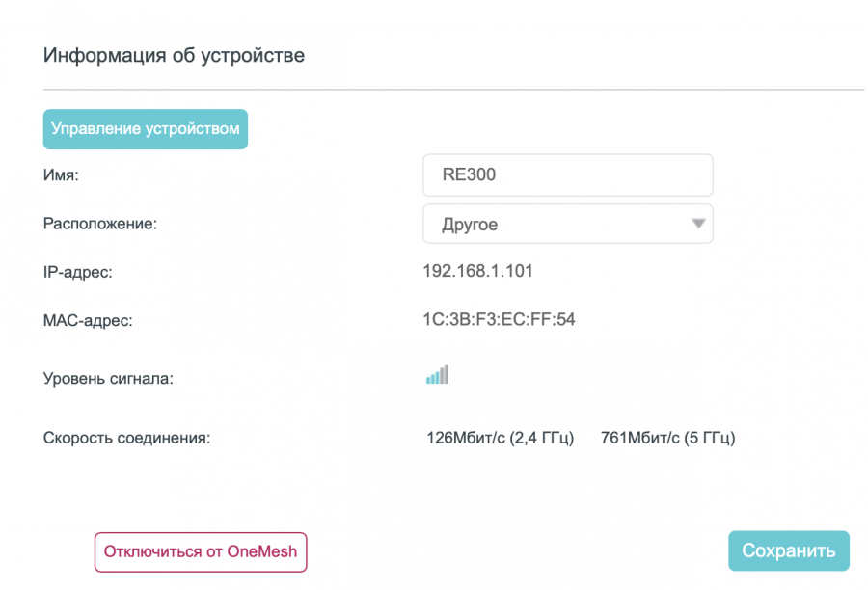Focus the Имя field containing RE300
The width and height of the screenshot is (868, 590).
coord(568,174)
